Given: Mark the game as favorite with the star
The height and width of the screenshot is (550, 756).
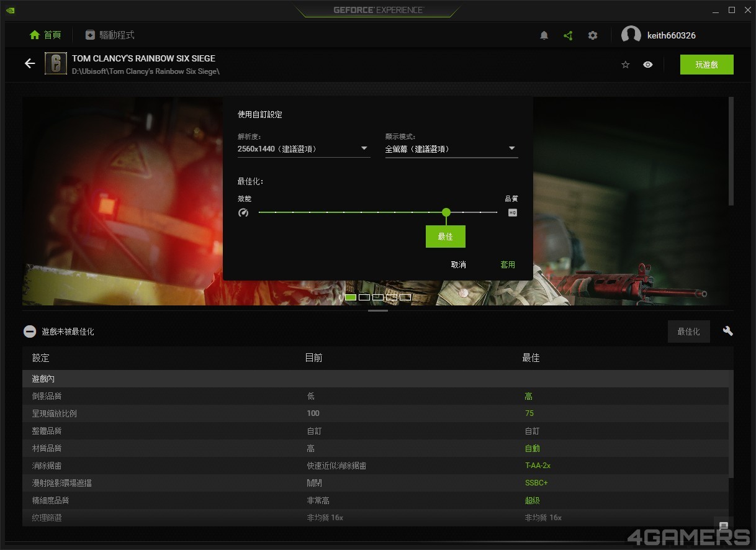Looking at the screenshot, I should (x=626, y=65).
